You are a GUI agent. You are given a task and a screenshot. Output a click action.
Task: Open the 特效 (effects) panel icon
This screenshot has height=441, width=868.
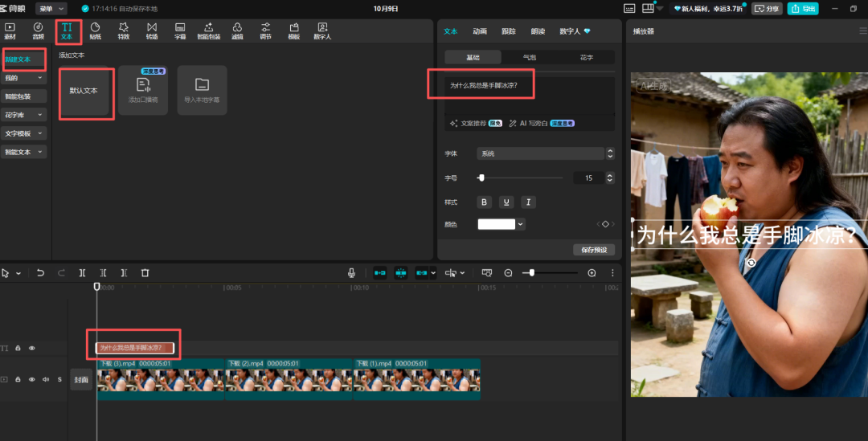click(123, 31)
